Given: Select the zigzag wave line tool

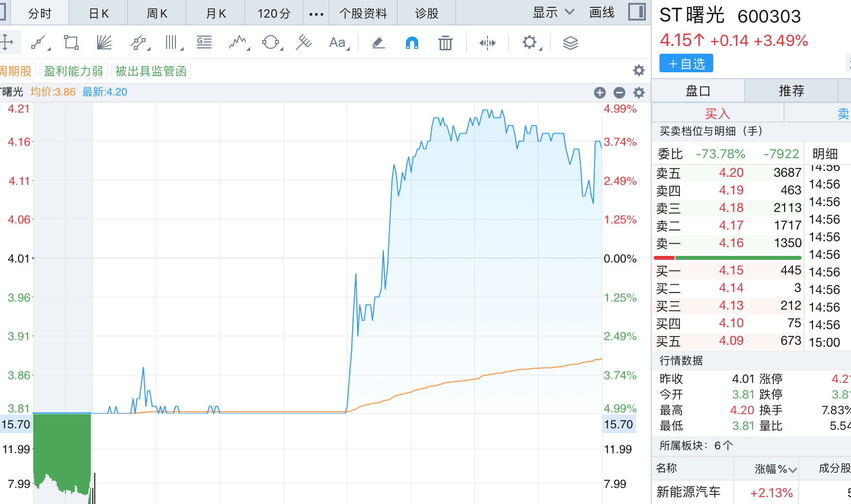Looking at the screenshot, I should pyautogui.click(x=237, y=43).
